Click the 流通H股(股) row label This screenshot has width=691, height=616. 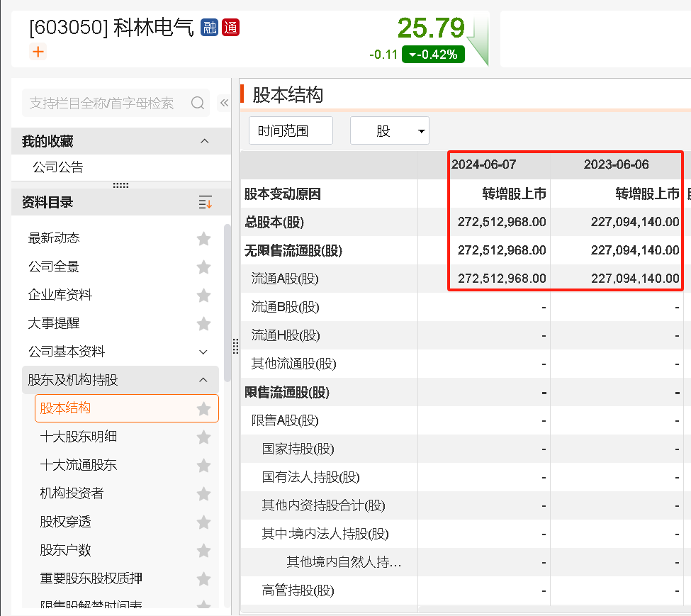click(x=286, y=336)
